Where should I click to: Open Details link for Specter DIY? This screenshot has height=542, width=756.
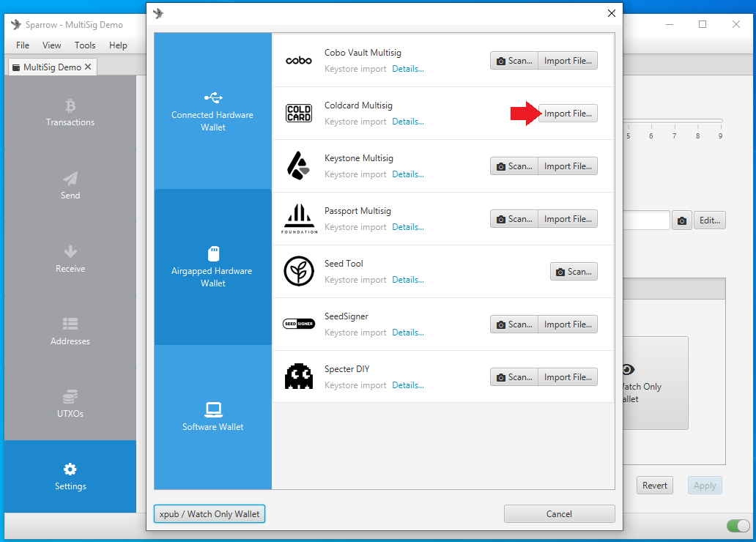click(408, 385)
